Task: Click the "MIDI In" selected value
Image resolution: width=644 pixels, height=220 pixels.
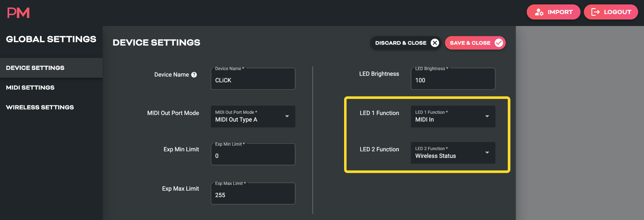Action: (424, 120)
